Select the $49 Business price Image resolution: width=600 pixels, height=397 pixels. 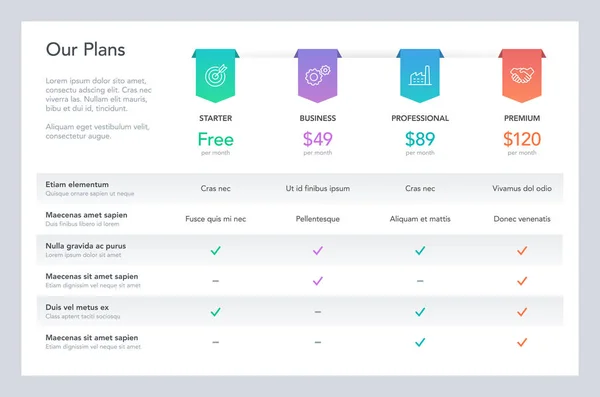(318, 139)
